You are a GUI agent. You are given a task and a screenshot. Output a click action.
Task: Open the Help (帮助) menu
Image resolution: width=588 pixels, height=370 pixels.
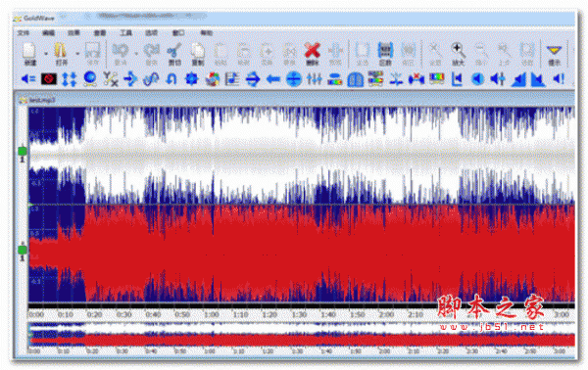[206, 33]
